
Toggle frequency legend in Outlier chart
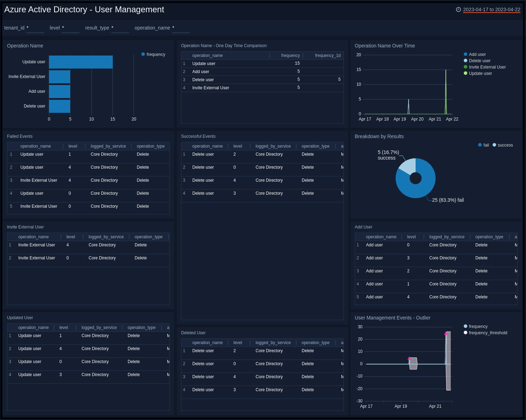tap(475, 327)
